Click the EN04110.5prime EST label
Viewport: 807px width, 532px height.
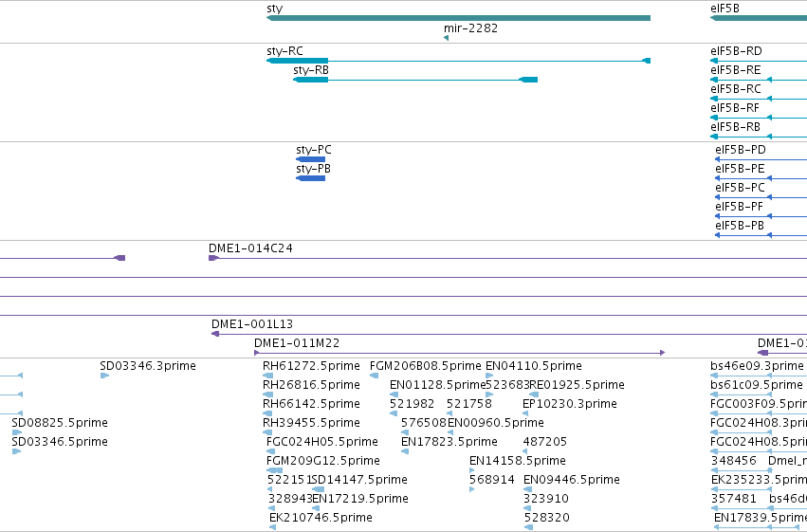click(x=534, y=366)
